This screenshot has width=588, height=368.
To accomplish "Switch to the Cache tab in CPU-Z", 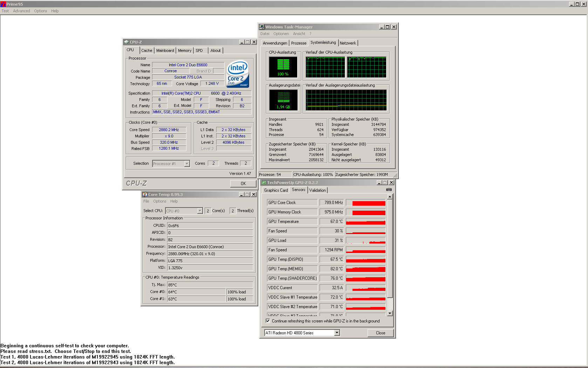I will (147, 51).
